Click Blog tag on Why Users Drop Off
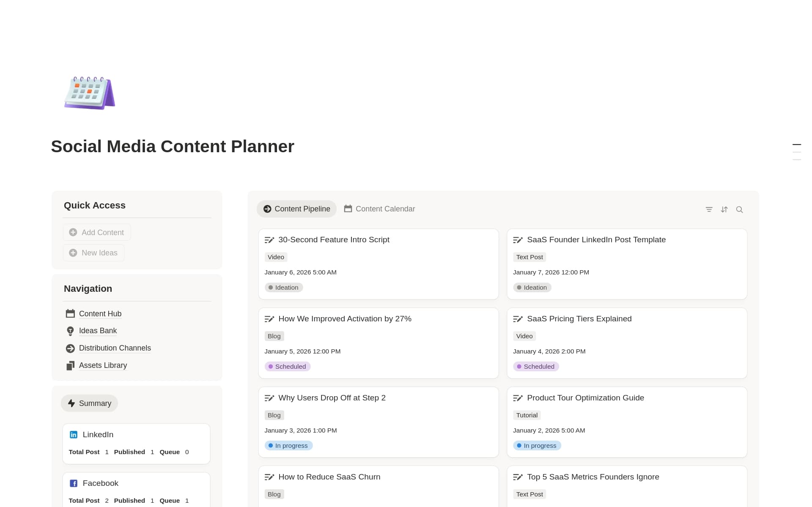This screenshot has width=812, height=507. pos(274,415)
